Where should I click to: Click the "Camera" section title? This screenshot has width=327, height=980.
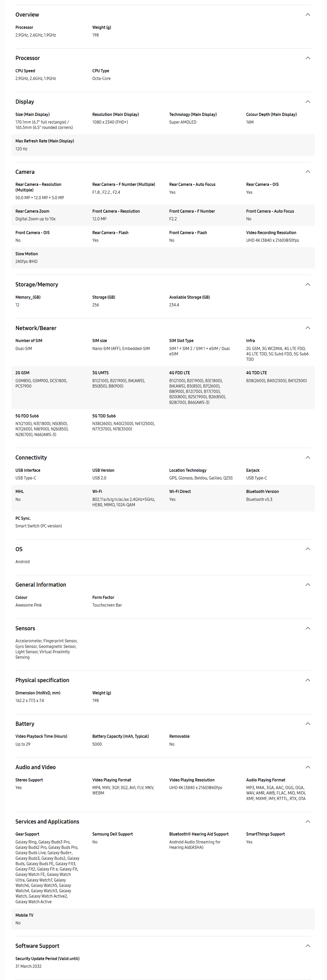(x=25, y=172)
